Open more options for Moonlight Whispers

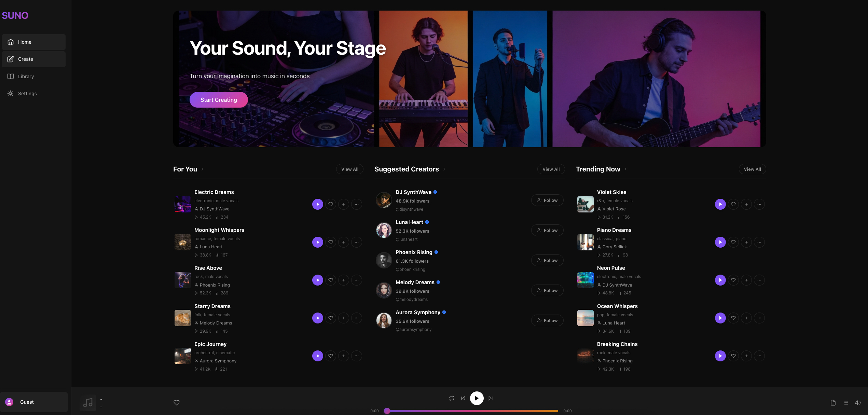pos(356,242)
